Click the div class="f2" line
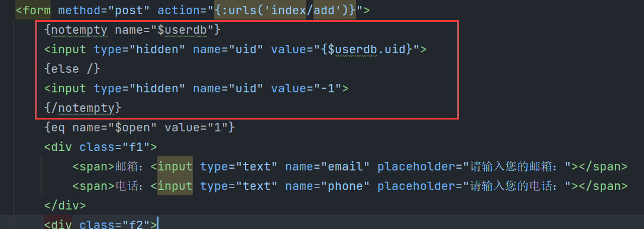The height and width of the screenshot is (229, 644). coord(101,224)
